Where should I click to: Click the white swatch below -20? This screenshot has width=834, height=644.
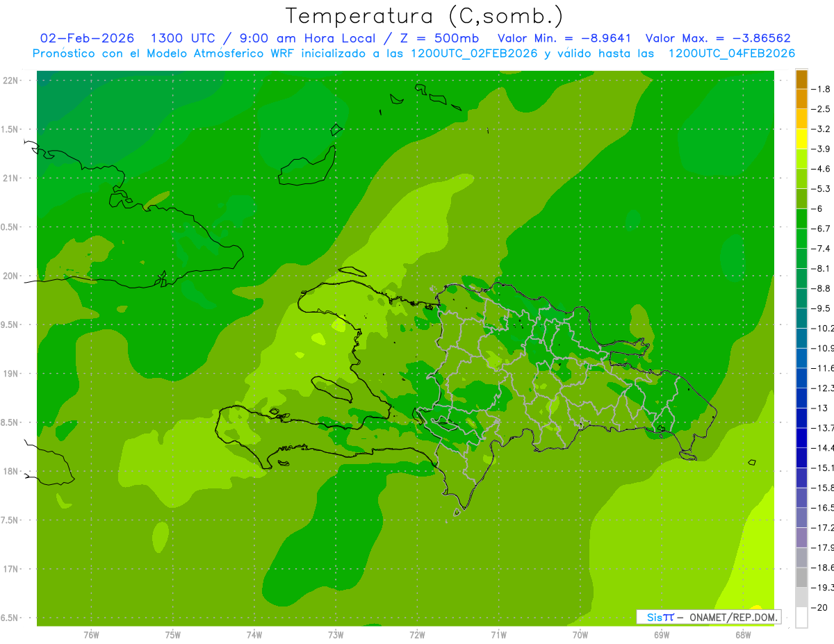click(801, 617)
